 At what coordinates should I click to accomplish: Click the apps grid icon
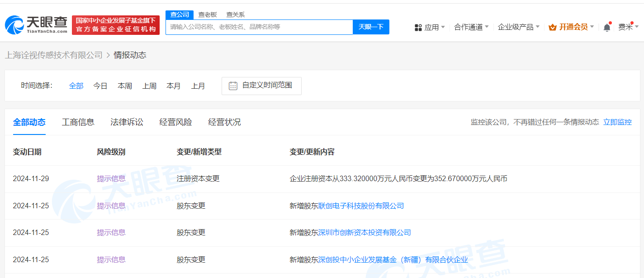point(418,28)
